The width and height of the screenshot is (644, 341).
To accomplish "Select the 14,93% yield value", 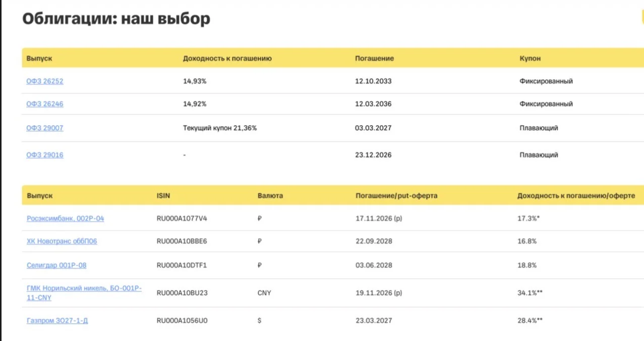I will [195, 81].
